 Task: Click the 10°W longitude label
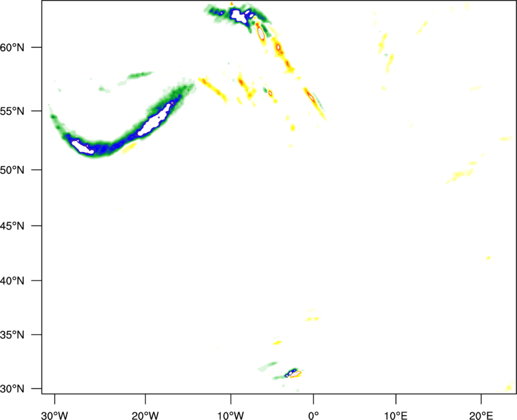point(231,415)
